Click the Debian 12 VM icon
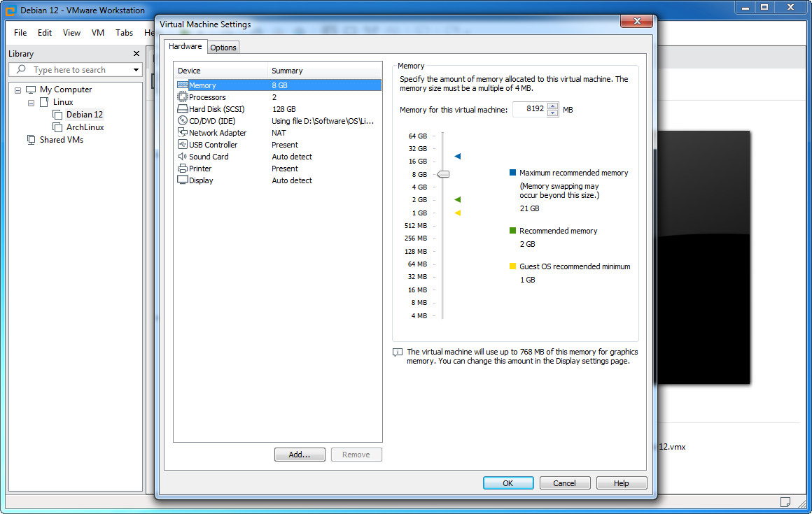812x514 pixels. 57,114
